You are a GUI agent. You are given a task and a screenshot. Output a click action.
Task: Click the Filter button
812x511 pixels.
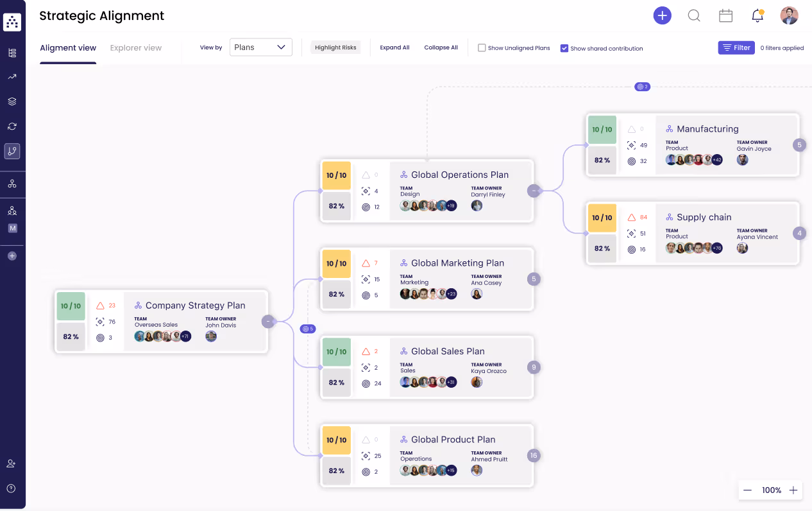pos(736,48)
